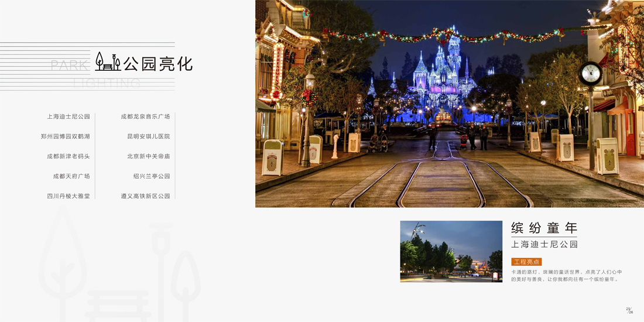Click the park bench and trees icon
The height and width of the screenshot is (322, 644).
(x=108, y=61)
